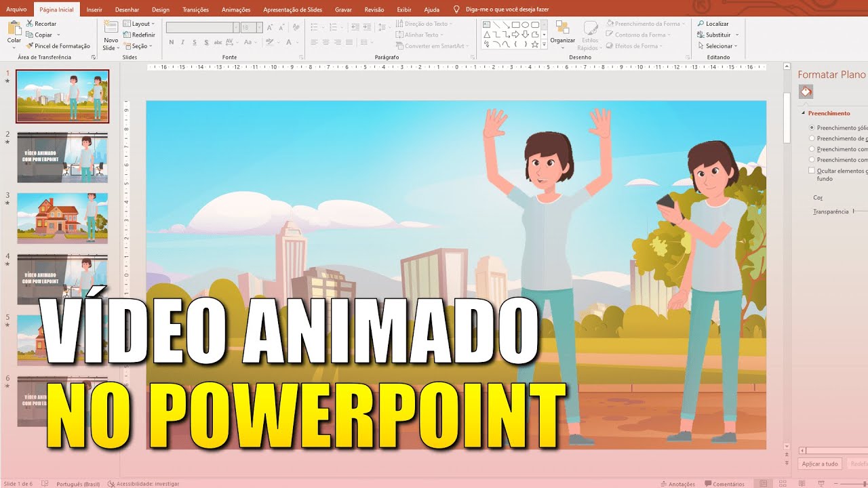868x488 pixels.
Task: Open Substituir dropdown
Action: 717,35
